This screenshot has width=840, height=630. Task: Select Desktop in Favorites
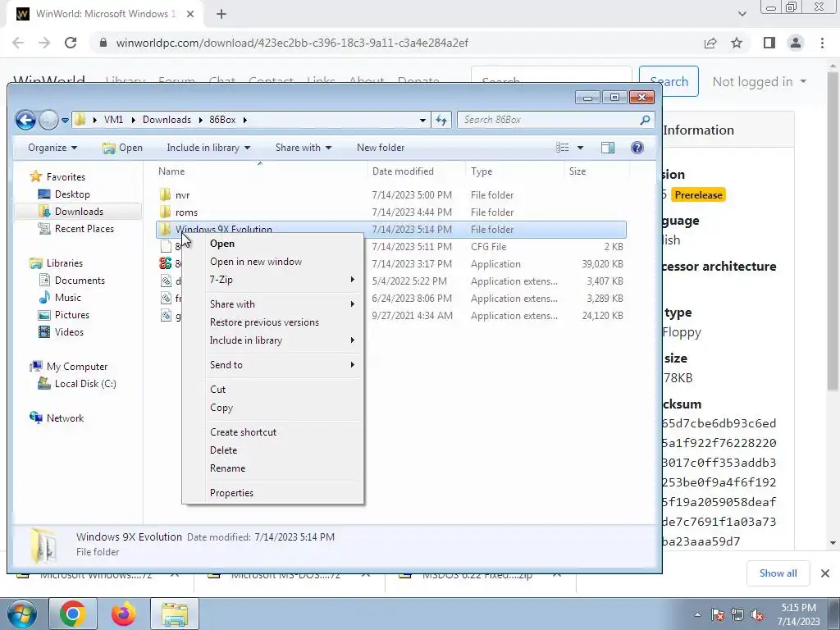pos(72,194)
